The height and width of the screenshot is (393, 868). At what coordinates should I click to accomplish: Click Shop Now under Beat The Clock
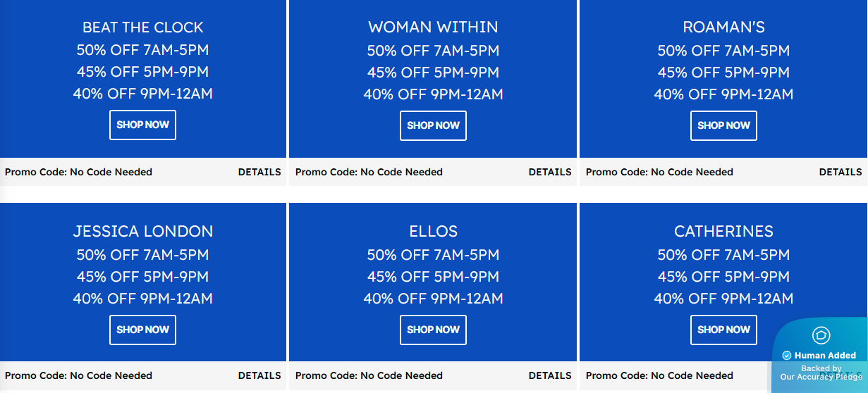coord(142,125)
